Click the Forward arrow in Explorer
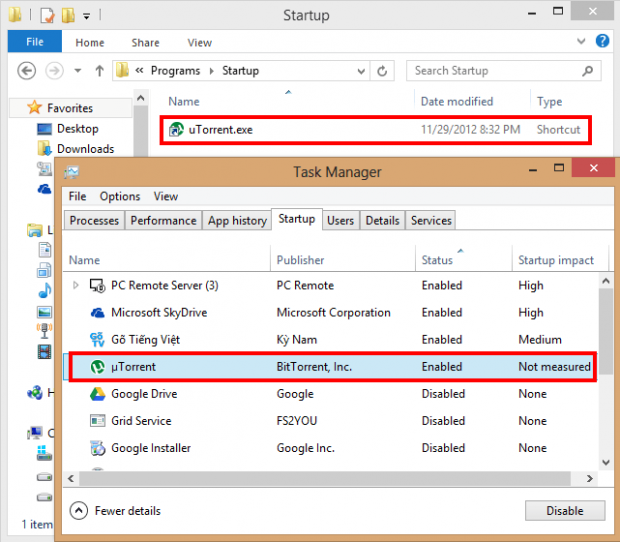Screen dimensions: 620x542 54,71
